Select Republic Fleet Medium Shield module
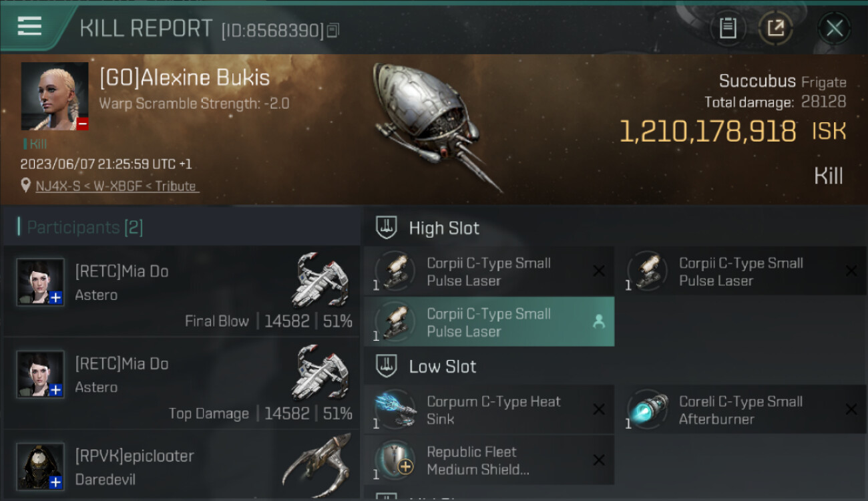 click(489, 460)
